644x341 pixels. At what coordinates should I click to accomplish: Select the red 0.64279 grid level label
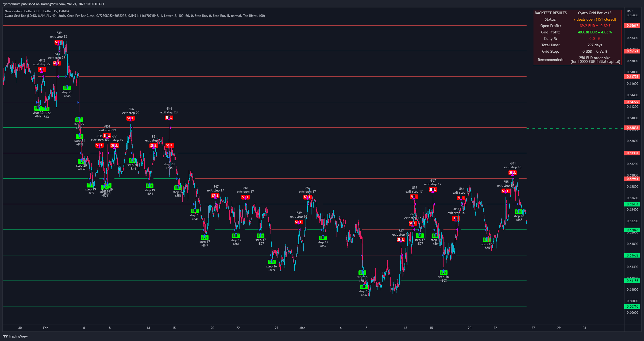pyautogui.click(x=632, y=102)
